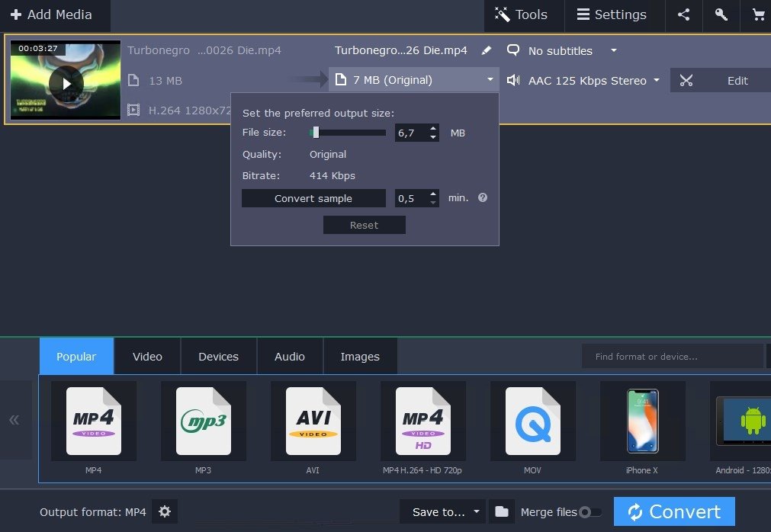Open the Settings menu
This screenshot has width=771, height=532.
click(x=613, y=14)
